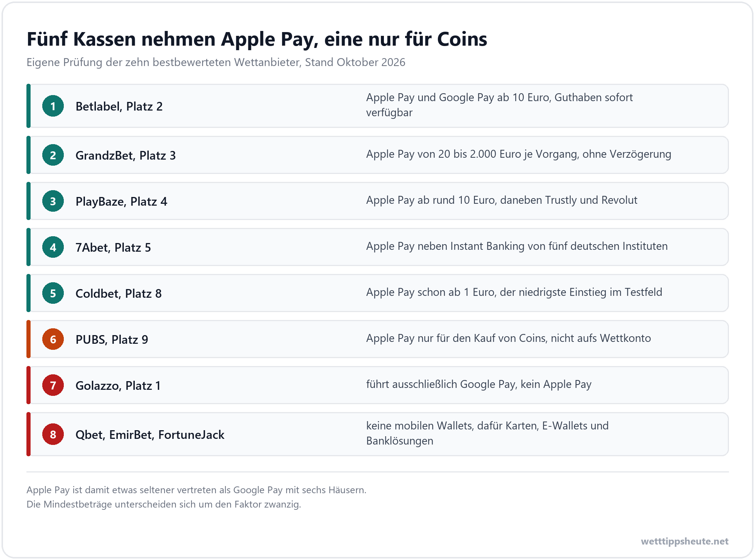Click the green number 1 badge
The image size is (755, 560).
pyautogui.click(x=53, y=106)
